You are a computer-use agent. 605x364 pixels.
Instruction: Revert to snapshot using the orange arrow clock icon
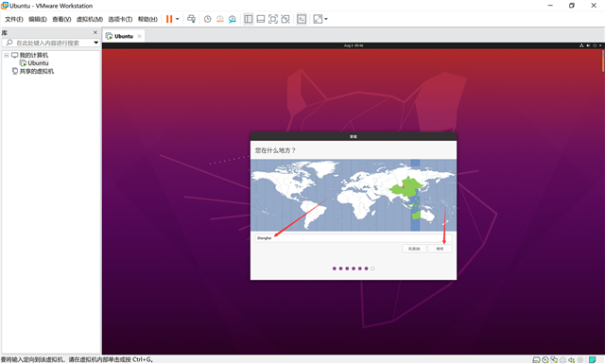[220, 19]
